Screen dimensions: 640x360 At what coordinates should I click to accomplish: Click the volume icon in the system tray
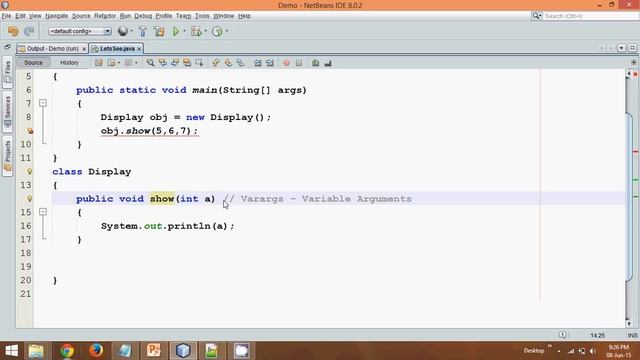(x=593, y=351)
